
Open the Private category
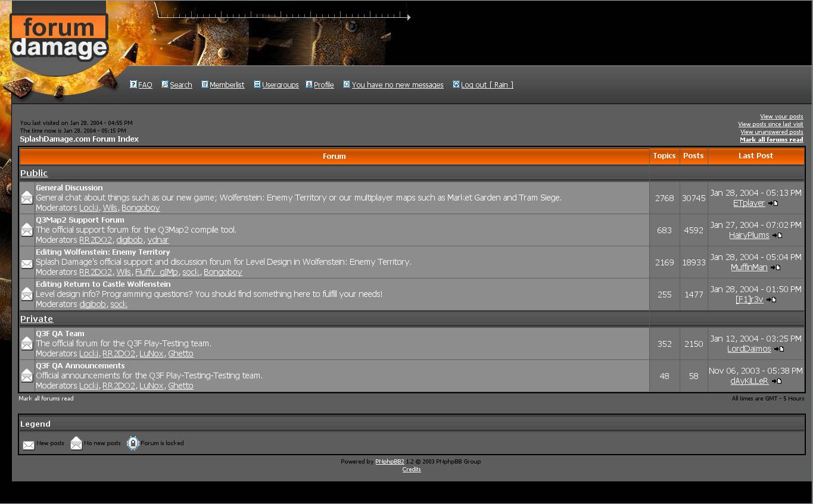coord(37,319)
